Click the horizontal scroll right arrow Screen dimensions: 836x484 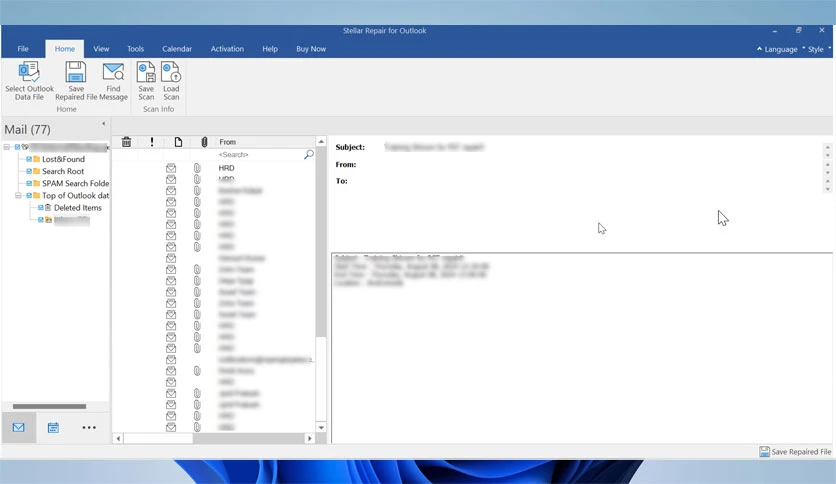[310, 438]
